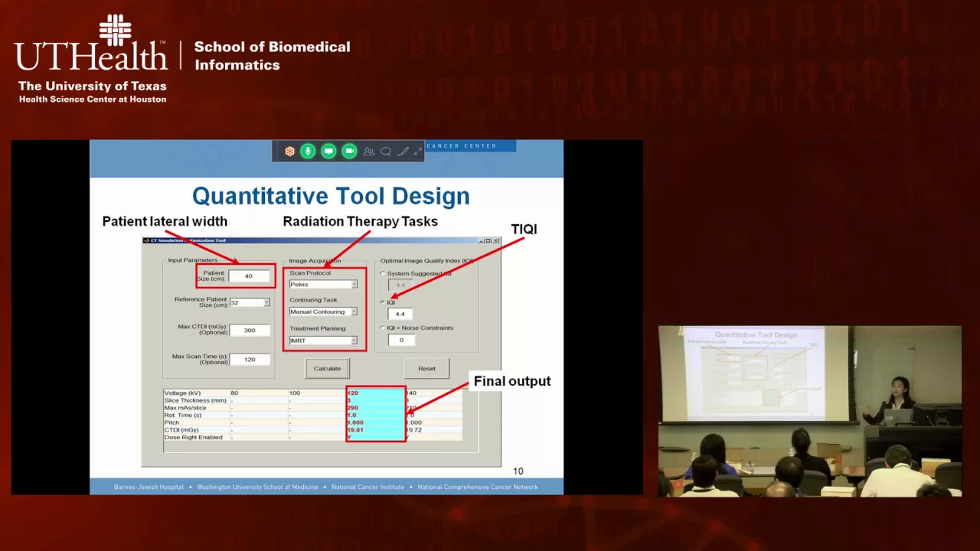
Task: Click the Max Scan Time input field
Action: click(x=249, y=359)
